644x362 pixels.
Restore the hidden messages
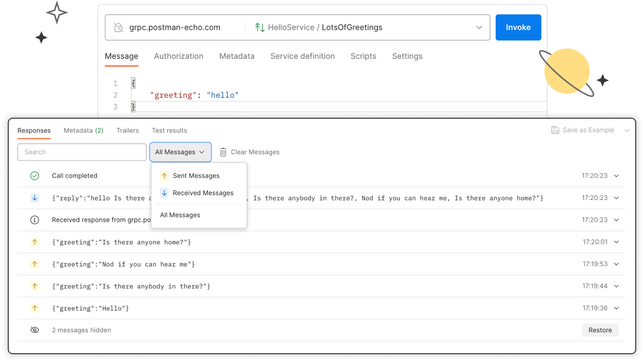point(600,330)
